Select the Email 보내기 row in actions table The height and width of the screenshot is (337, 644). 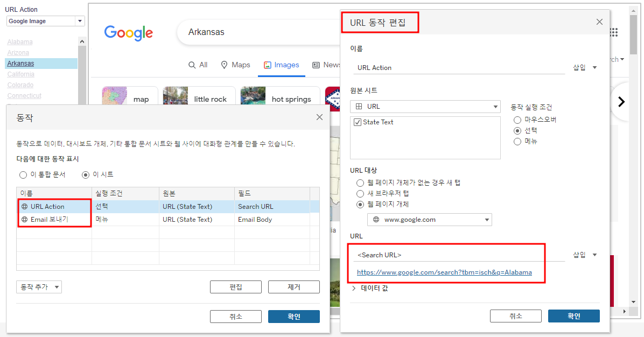click(168, 220)
